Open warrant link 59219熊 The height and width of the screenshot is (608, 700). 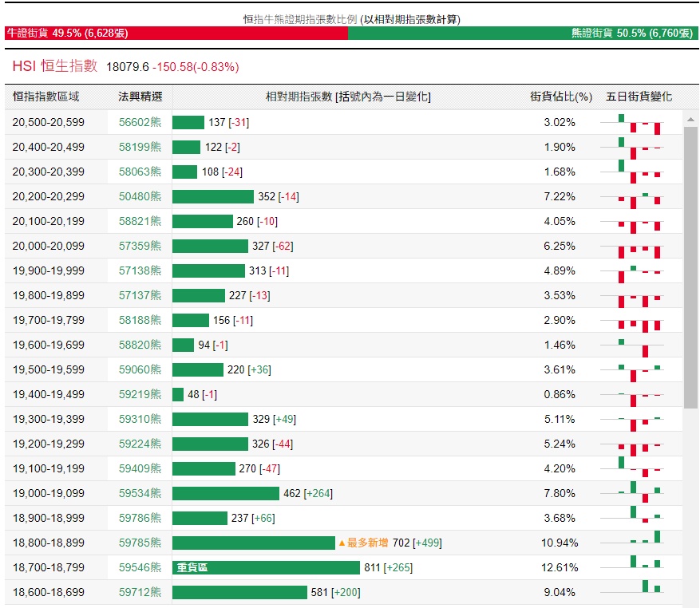click(x=140, y=395)
